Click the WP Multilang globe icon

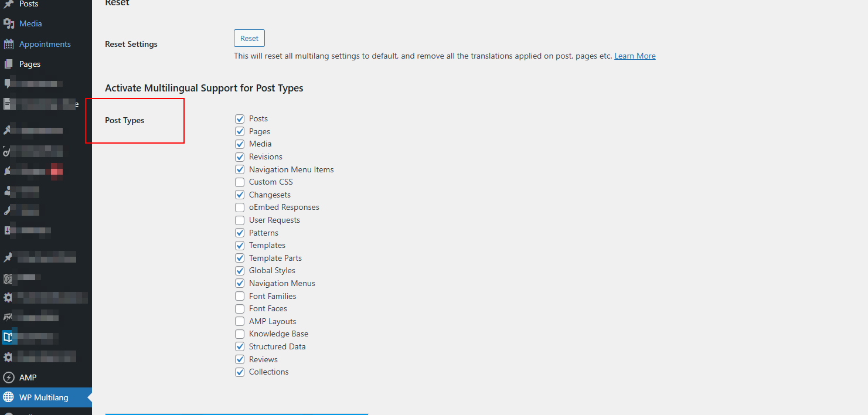(9, 397)
